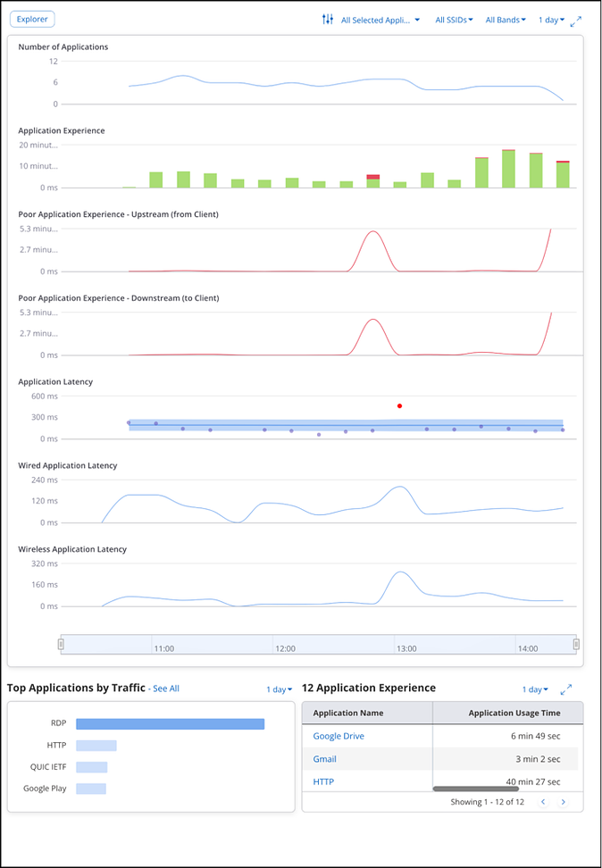Click the See All link
Viewport: 602px width, 868px height.
coord(166,689)
